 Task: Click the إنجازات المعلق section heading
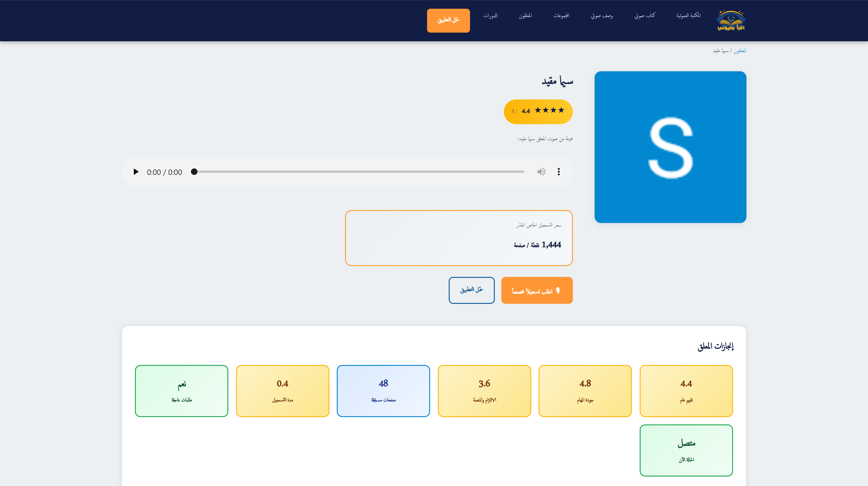point(715,346)
